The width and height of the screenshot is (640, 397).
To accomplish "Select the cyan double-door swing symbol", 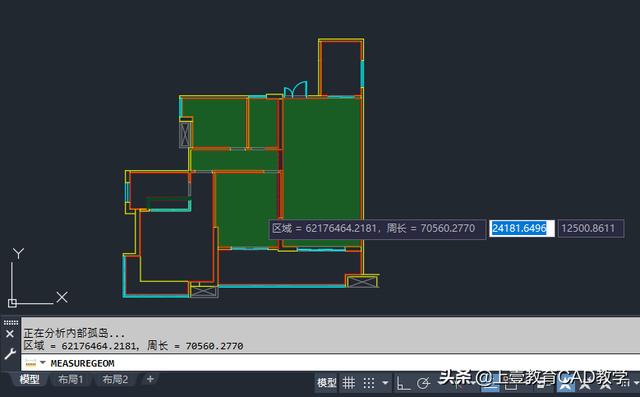I will tap(296, 89).
